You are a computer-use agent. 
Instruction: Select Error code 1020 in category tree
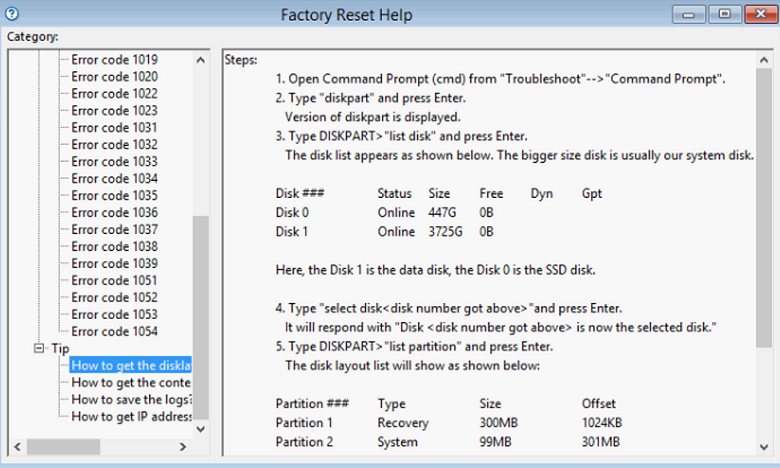click(x=114, y=77)
